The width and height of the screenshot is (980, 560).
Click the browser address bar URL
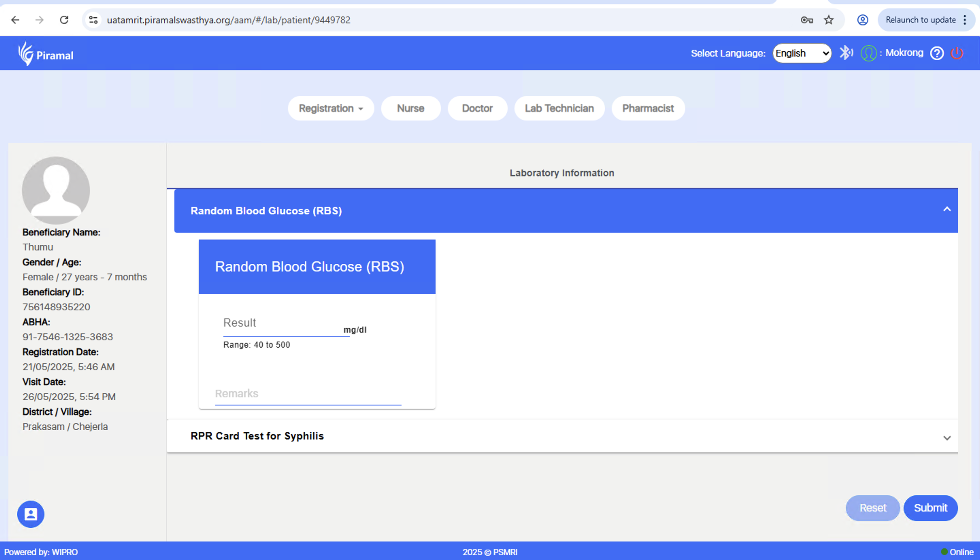coord(228,20)
